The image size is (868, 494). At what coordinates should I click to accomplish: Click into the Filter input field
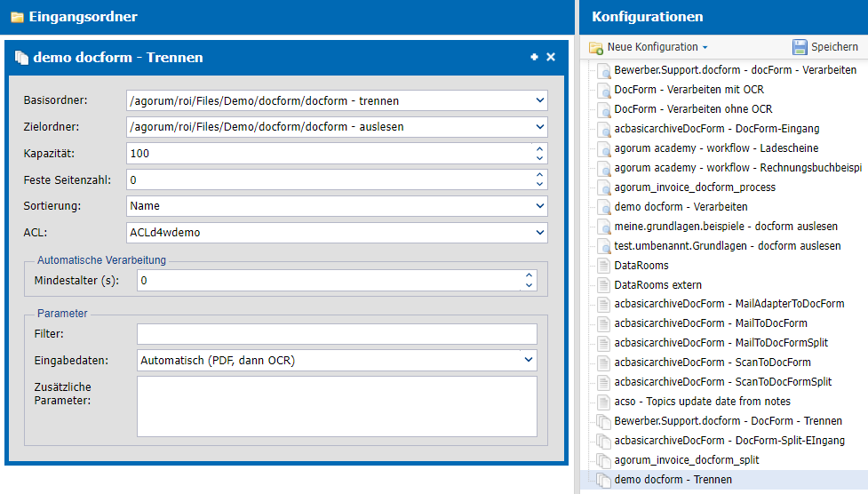337,334
